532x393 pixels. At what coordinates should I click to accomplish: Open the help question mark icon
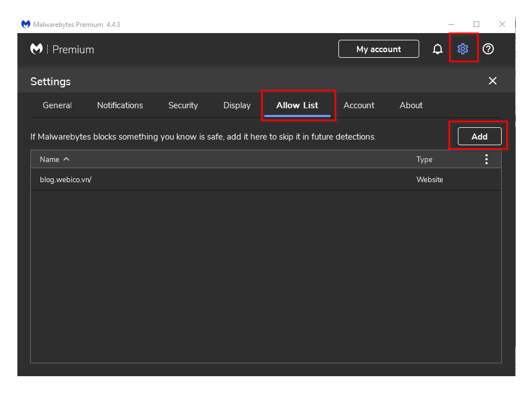[488, 49]
